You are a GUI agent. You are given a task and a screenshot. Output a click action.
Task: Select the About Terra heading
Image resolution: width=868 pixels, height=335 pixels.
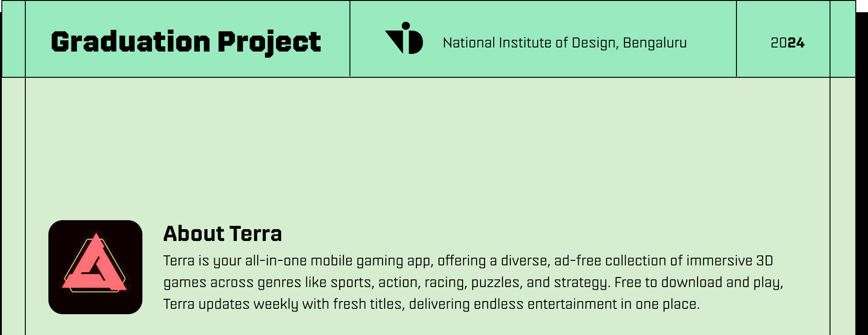tap(222, 234)
